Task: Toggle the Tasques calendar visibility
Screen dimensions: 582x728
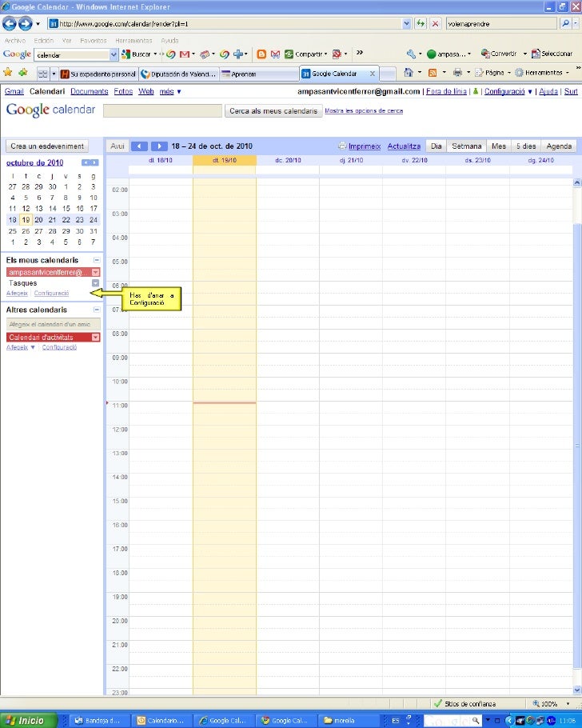Action: (22, 283)
